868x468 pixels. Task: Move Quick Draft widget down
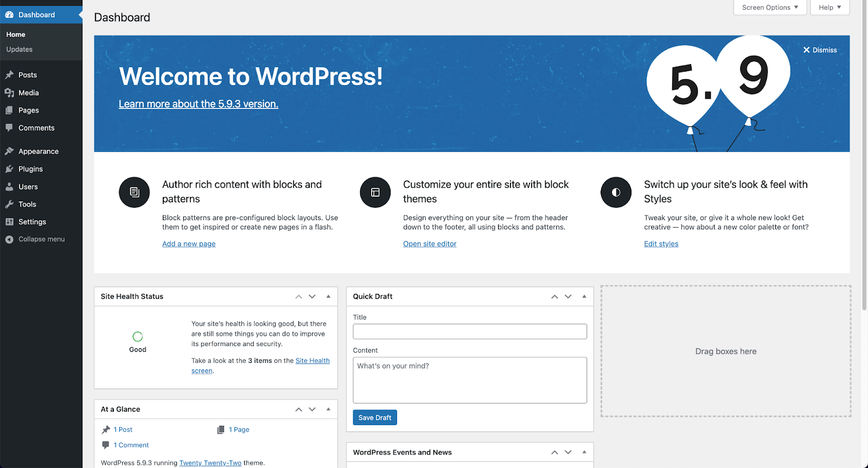click(568, 297)
